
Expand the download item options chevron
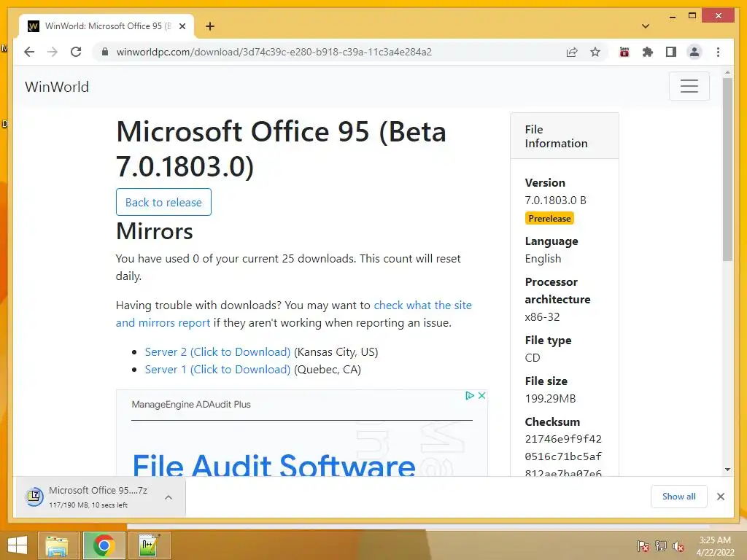coord(169,497)
